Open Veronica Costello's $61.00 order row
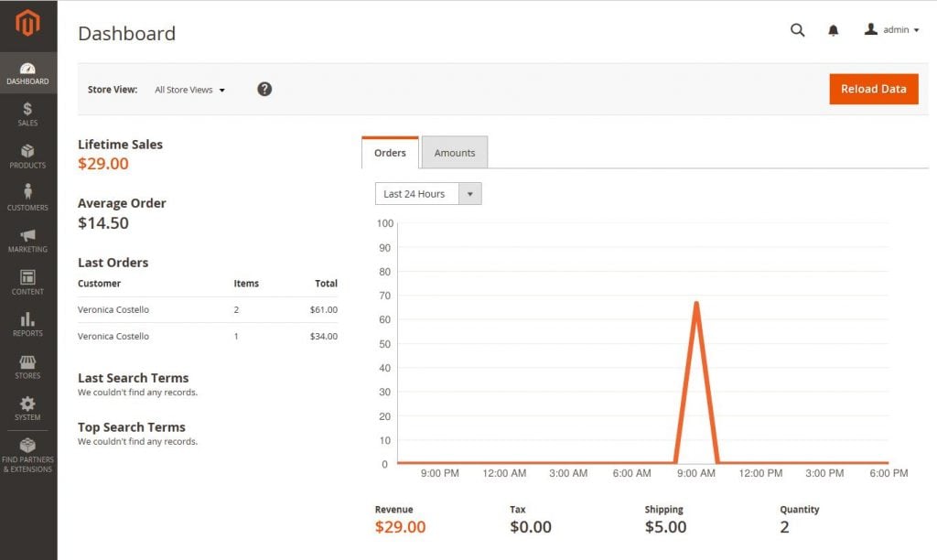Viewport: 937px width, 560px height. [207, 310]
